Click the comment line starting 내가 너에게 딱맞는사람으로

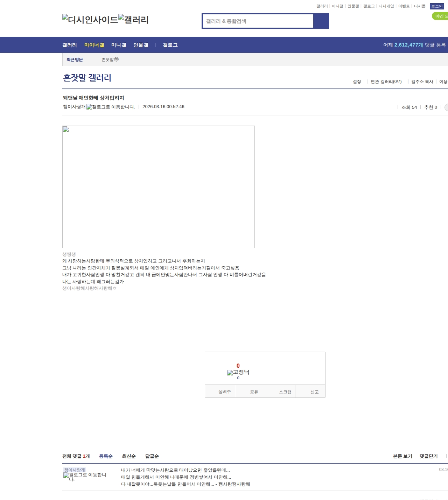[175, 470]
